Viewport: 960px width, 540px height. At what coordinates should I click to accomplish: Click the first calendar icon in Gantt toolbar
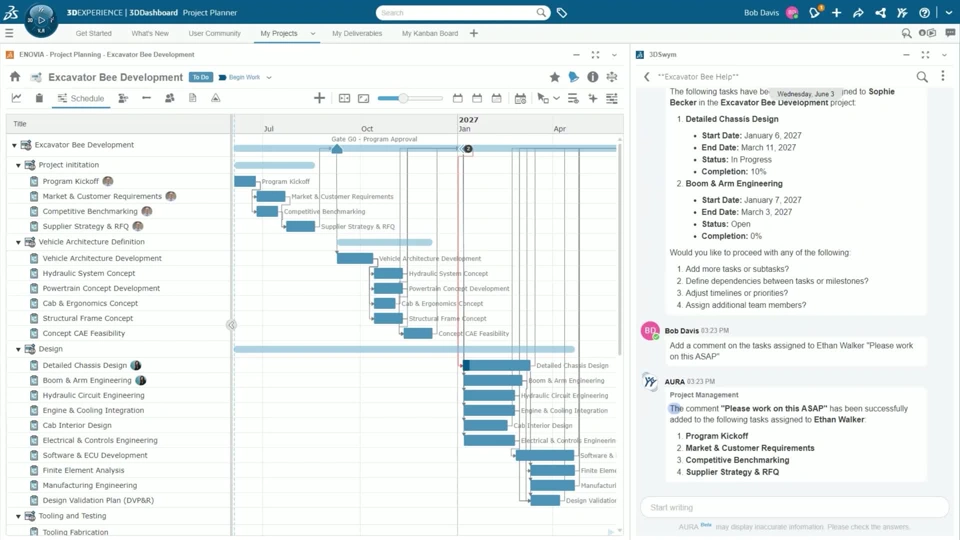pos(457,98)
